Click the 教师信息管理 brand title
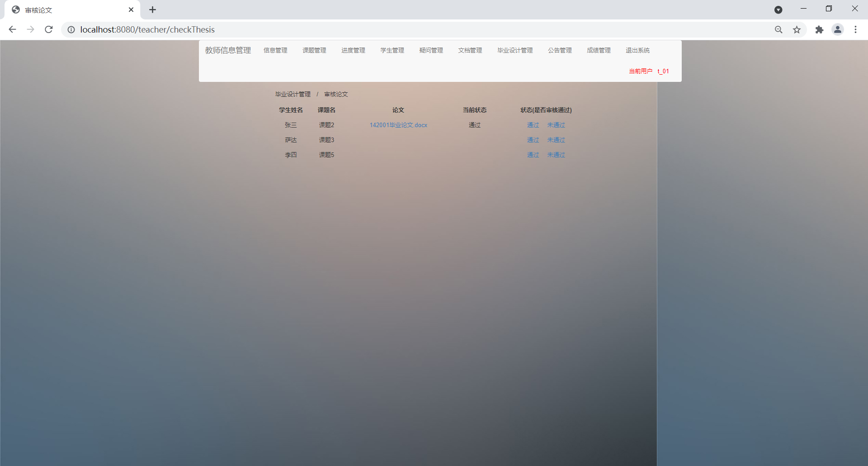The image size is (868, 466). point(228,50)
